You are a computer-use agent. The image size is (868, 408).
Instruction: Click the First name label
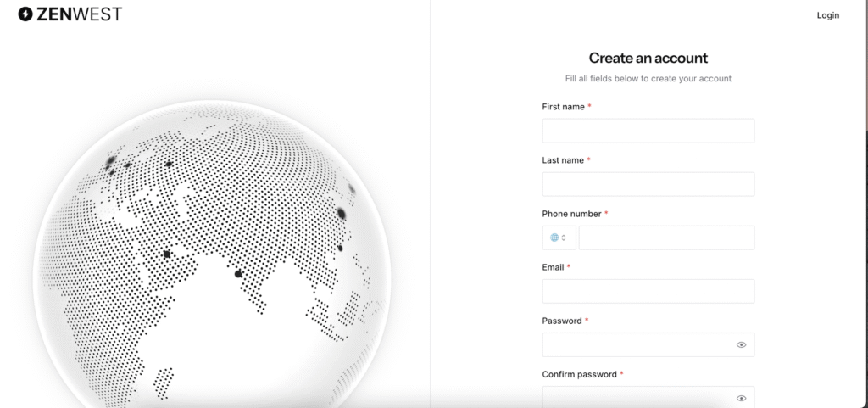pyautogui.click(x=563, y=107)
